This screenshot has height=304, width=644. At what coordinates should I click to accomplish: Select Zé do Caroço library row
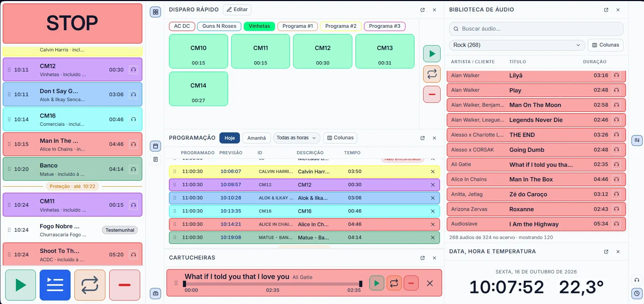(536, 194)
